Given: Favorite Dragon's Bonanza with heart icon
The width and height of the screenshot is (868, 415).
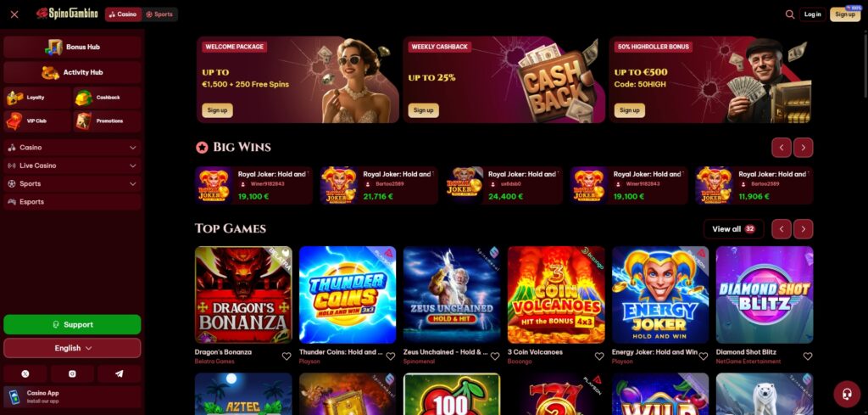Looking at the screenshot, I should point(287,356).
